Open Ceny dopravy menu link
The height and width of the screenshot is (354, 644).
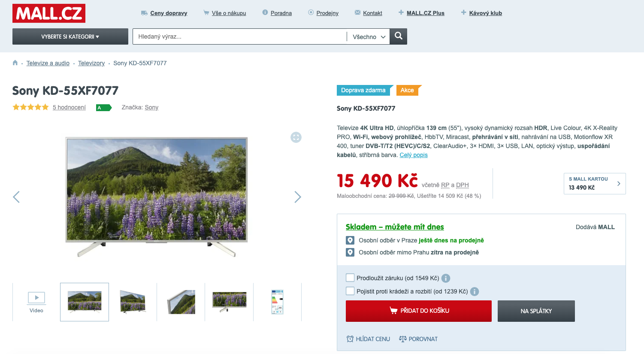tap(169, 13)
